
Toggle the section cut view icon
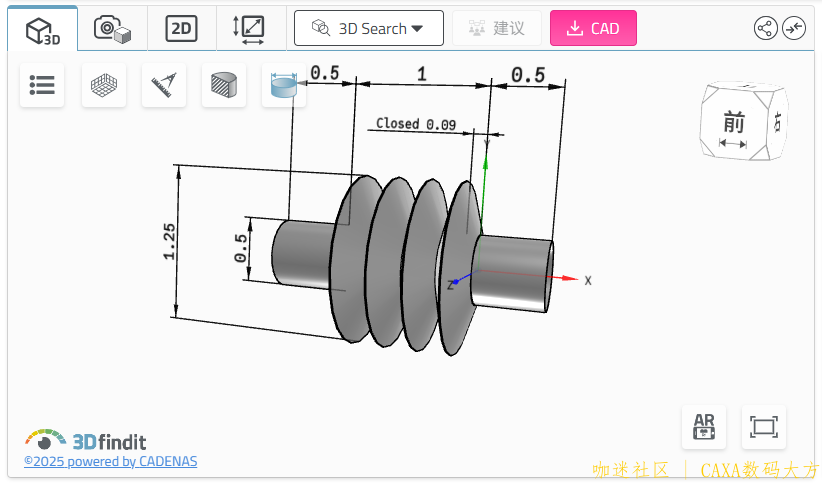click(x=224, y=85)
